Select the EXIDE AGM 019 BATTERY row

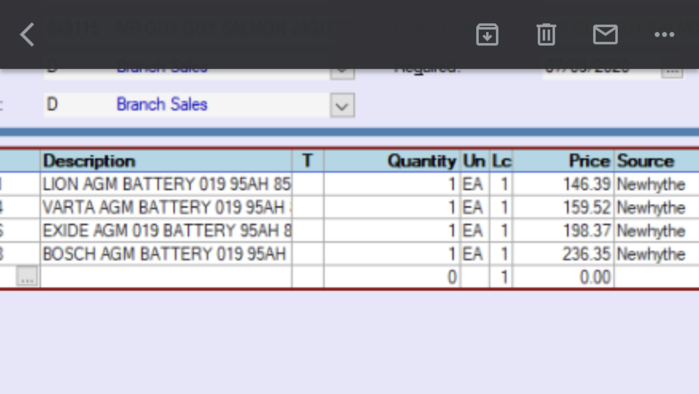point(350,231)
